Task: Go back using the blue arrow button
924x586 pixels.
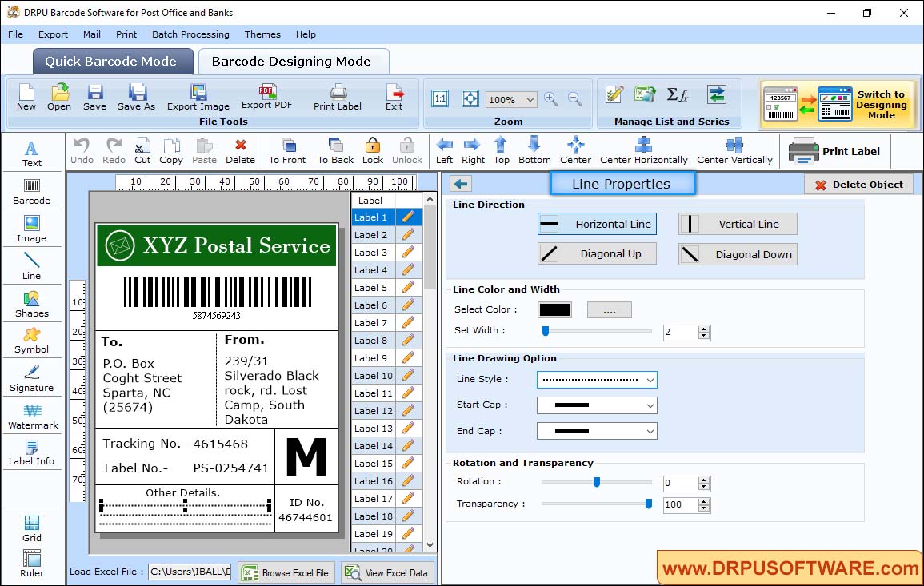Action: 461,185
